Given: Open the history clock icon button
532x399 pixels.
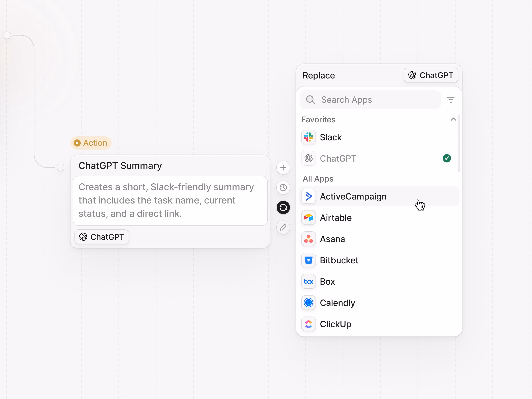Looking at the screenshot, I should pyautogui.click(x=283, y=188).
